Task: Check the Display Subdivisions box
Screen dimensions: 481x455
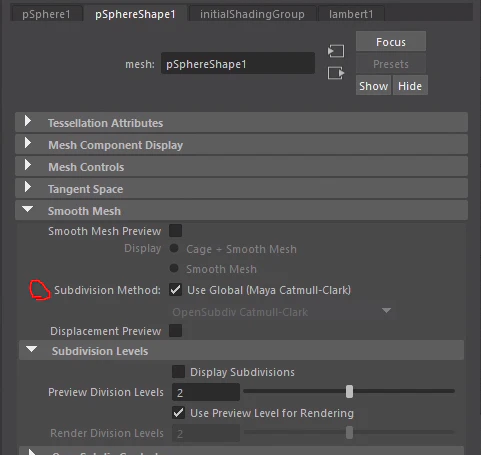Action: tap(178, 372)
